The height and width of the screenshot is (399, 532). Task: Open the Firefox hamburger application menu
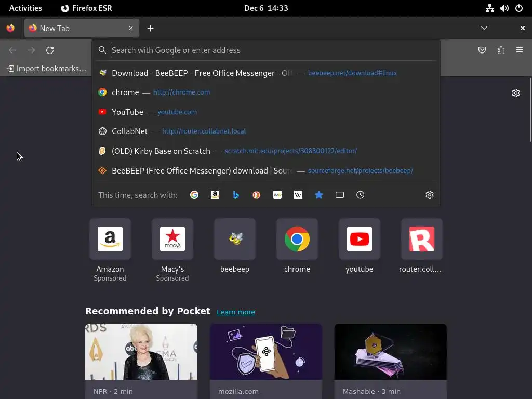pos(520,50)
